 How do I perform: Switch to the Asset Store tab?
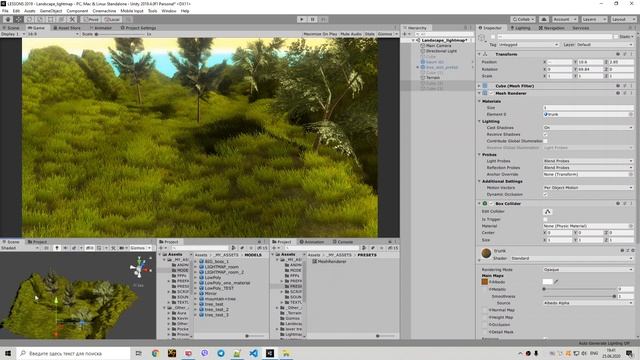coord(67,28)
